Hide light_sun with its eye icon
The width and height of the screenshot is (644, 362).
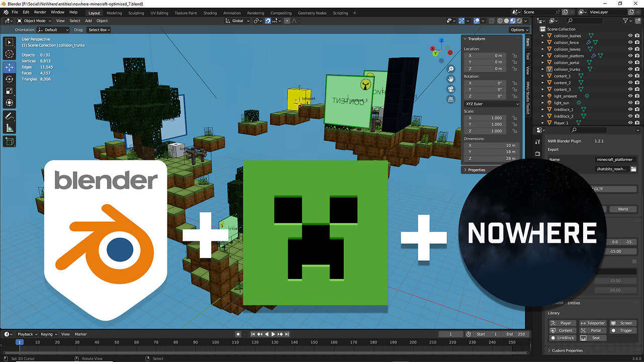click(630, 103)
